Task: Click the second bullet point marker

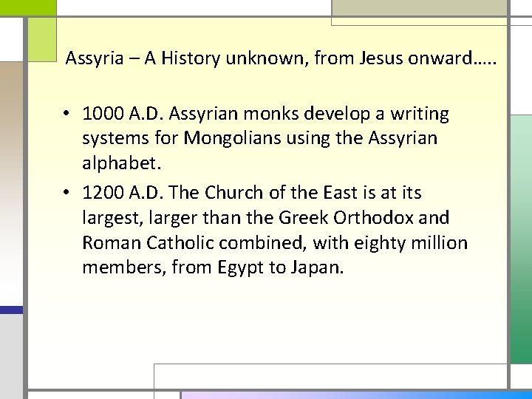Action: point(66,192)
